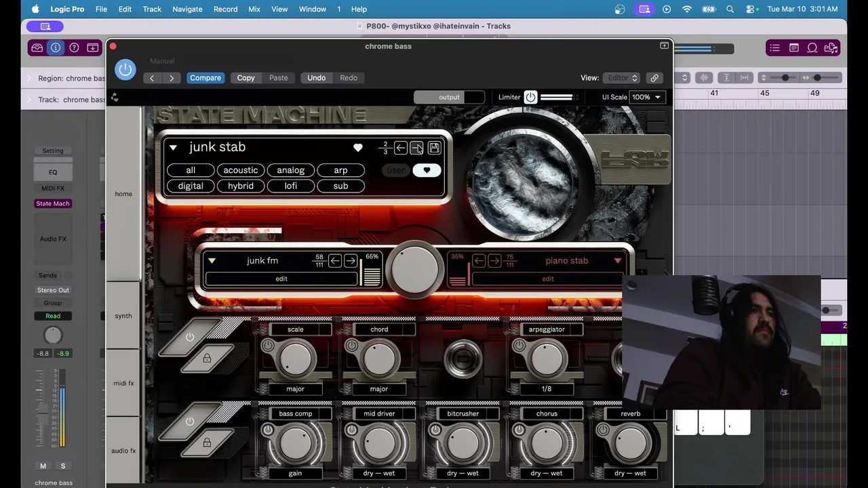This screenshot has width=868, height=488.
Task: Open the audio fx tab
Action: pos(123,451)
